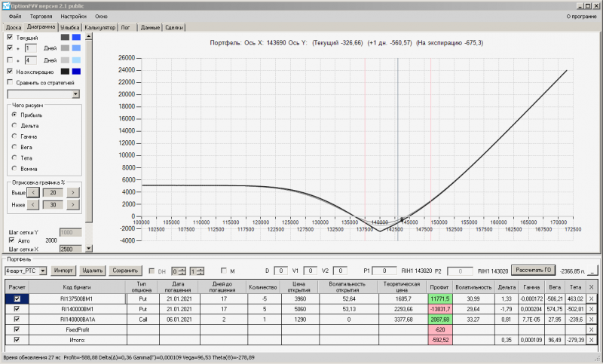603x364 pixels.
Task: Select the Тета radio button
Action: tap(14, 158)
